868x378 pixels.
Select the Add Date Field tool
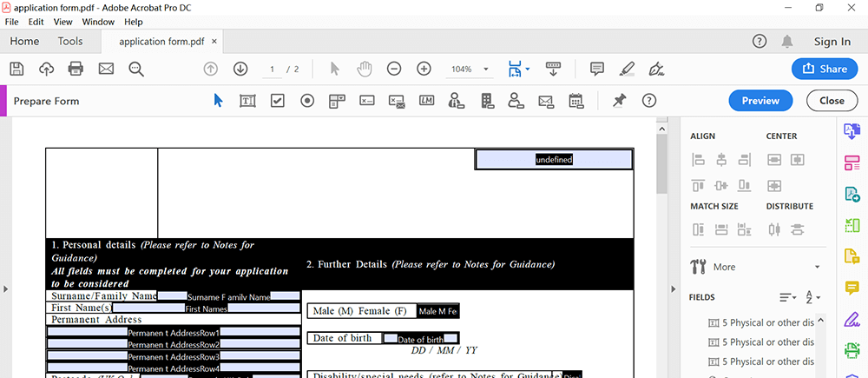coord(575,101)
